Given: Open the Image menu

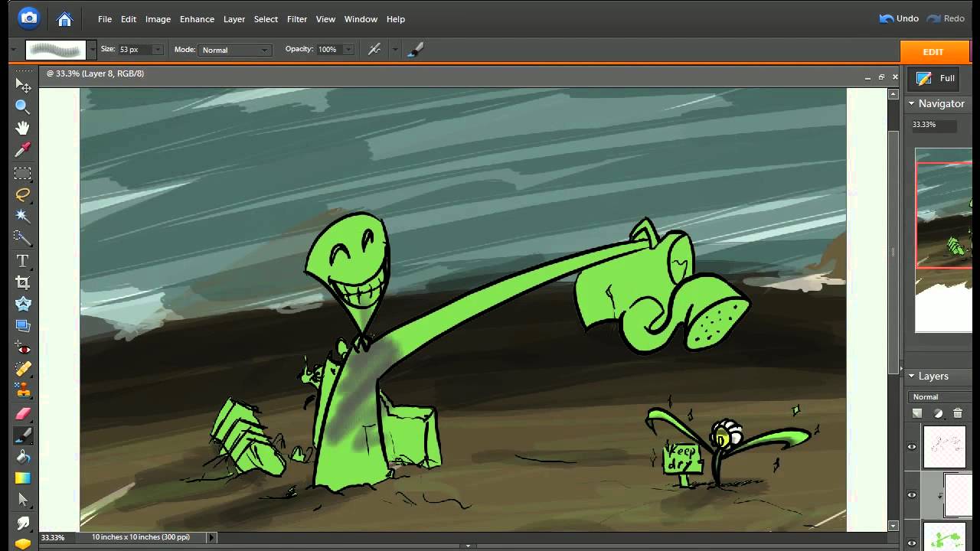Looking at the screenshot, I should coord(158,19).
